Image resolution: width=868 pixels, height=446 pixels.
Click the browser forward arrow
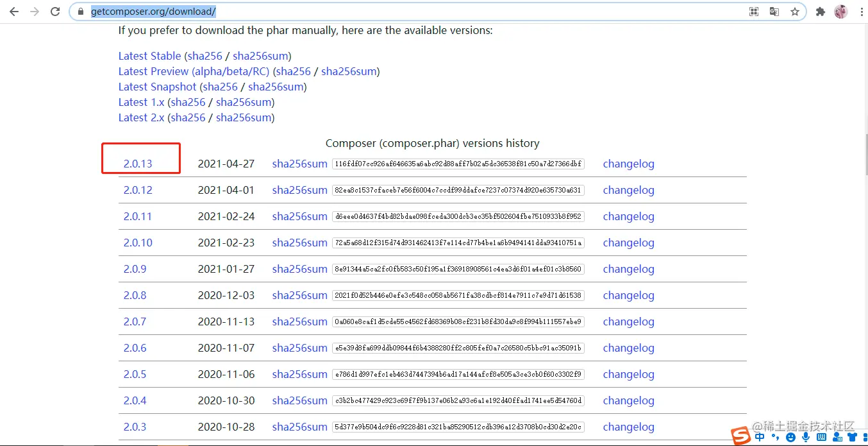click(35, 12)
